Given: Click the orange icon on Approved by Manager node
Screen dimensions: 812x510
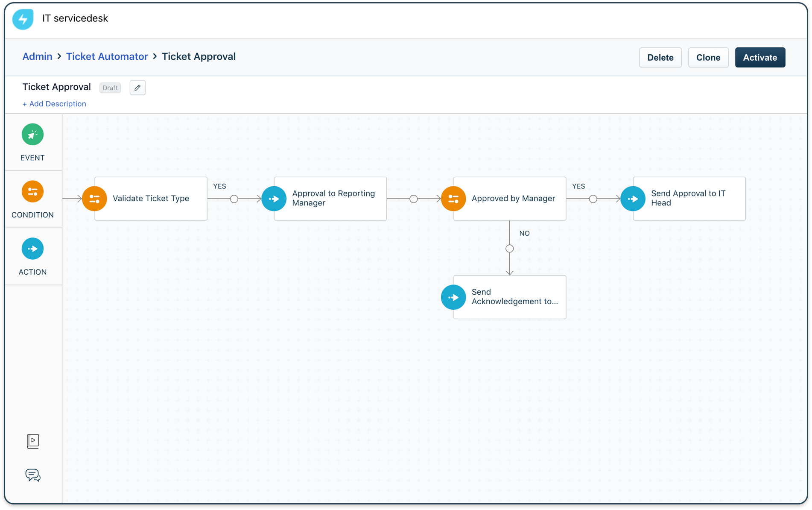Looking at the screenshot, I should (x=453, y=198).
